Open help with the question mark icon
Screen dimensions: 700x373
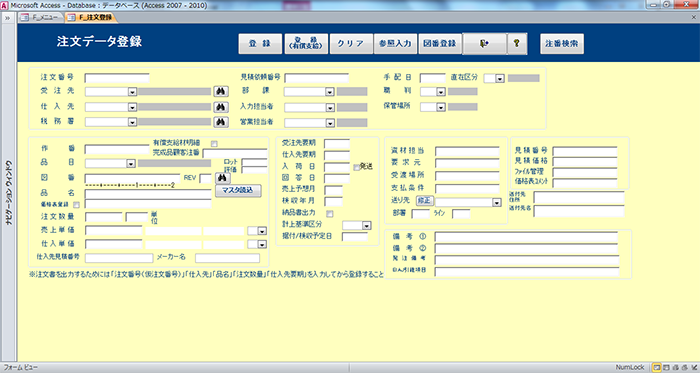(517, 43)
